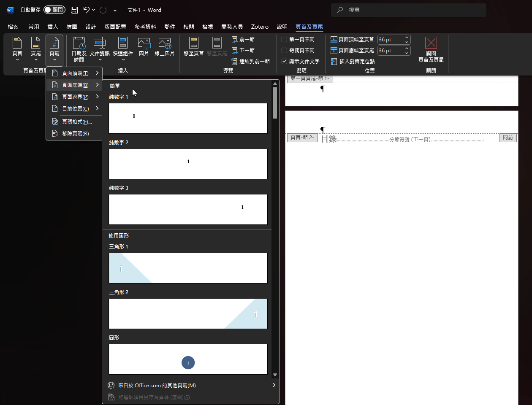
Task: Insert 線上圖片 online pictures
Action: click(165, 47)
